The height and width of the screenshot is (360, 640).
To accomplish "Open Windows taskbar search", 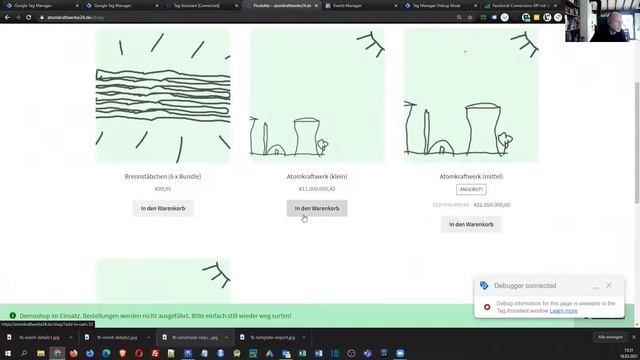I will tap(24, 353).
